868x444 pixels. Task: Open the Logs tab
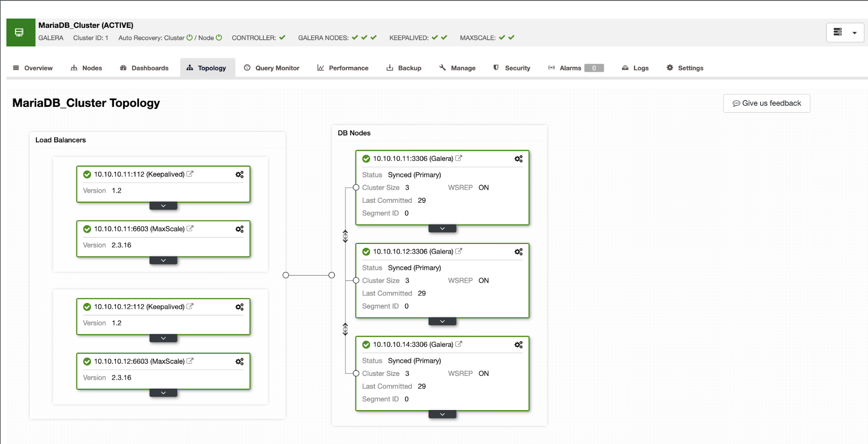[635, 68]
